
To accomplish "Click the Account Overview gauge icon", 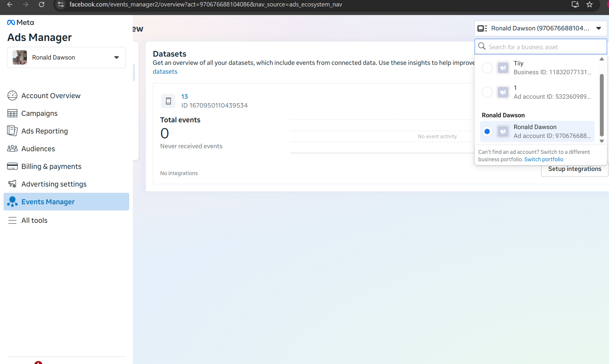I will point(12,96).
